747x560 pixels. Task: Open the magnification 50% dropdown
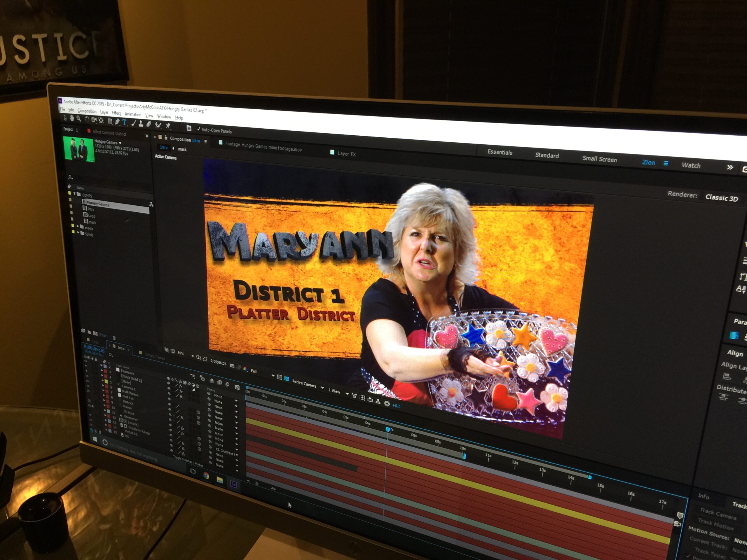click(x=186, y=354)
